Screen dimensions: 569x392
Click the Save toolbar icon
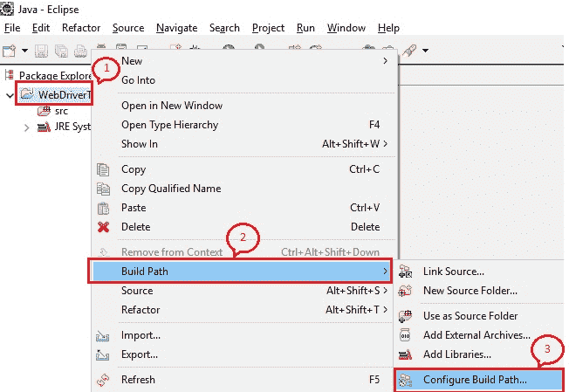tap(41, 51)
